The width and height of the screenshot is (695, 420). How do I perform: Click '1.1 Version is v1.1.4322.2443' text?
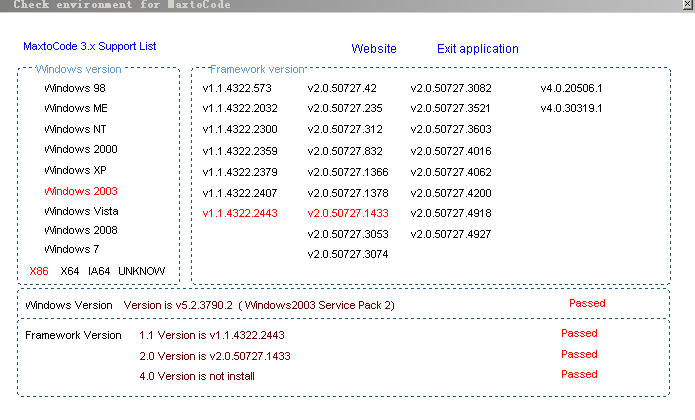[212, 335]
